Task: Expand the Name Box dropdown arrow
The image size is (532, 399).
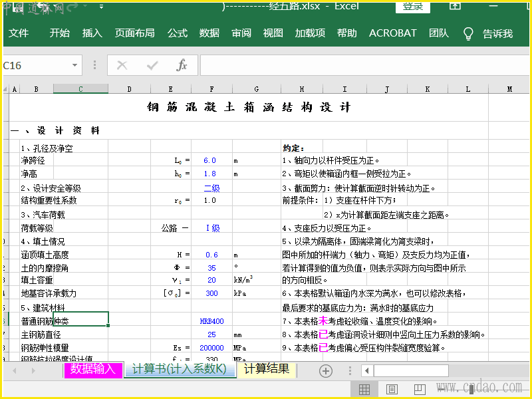Action: click(75, 65)
